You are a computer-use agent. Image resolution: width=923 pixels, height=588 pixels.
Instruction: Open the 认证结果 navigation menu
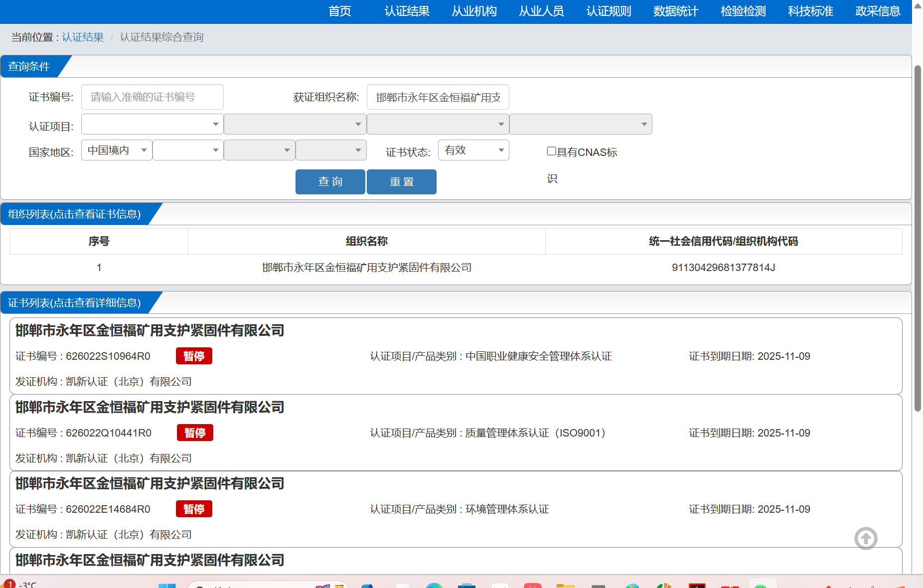[407, 11]
